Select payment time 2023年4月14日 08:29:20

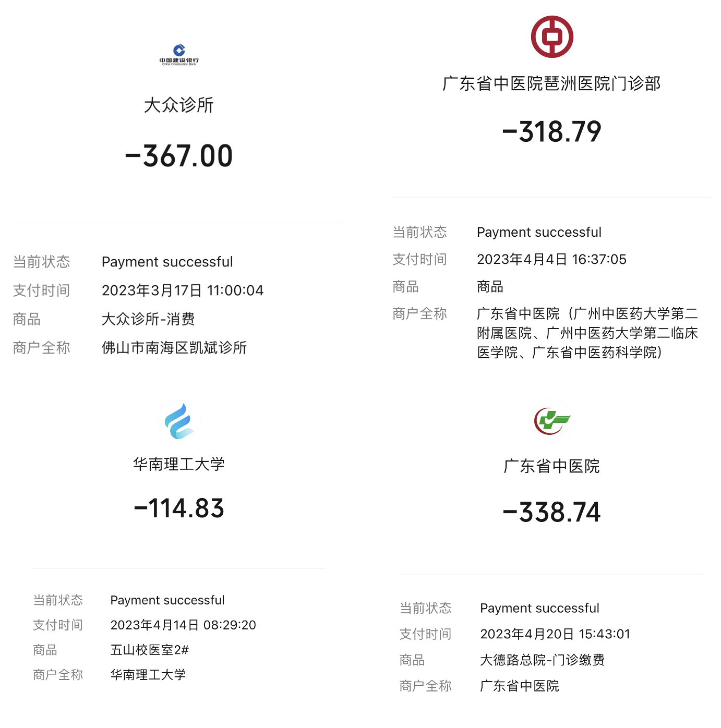183,625
